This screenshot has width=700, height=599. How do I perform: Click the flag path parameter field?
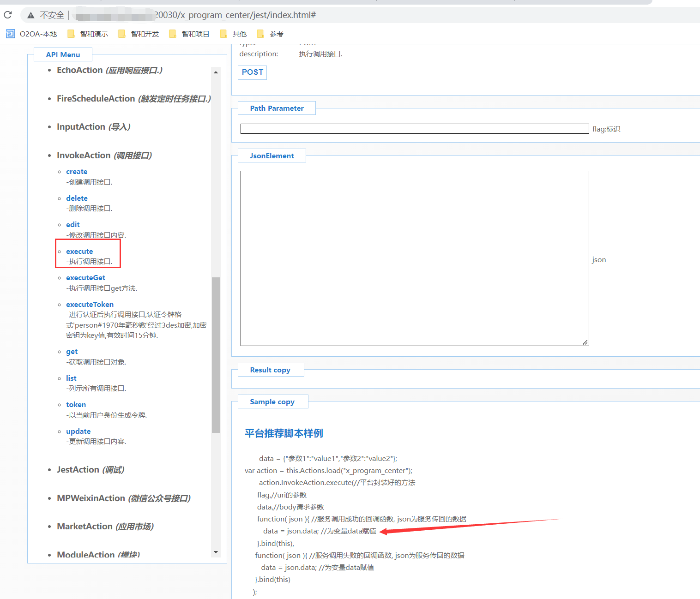pyautogui.click(x=414, y=129)
